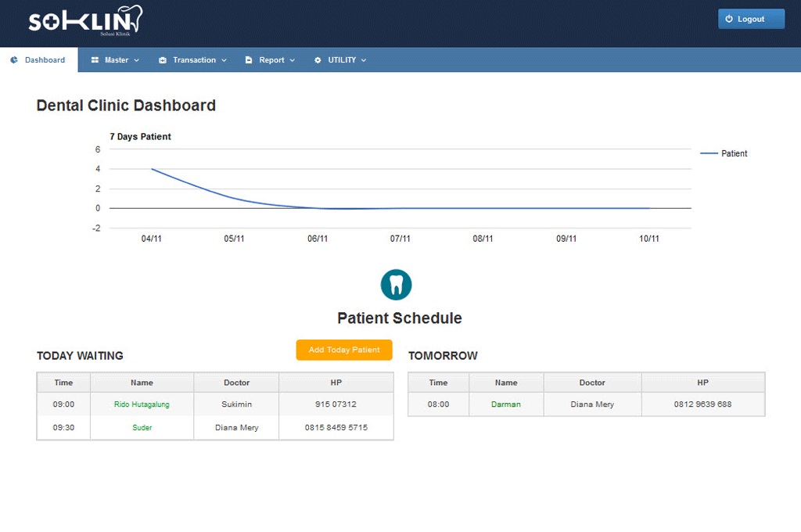Viewport: 801px width, 532px height.
Task: Expand the Master dropdown chevron
Action: (x=136, y=60)
